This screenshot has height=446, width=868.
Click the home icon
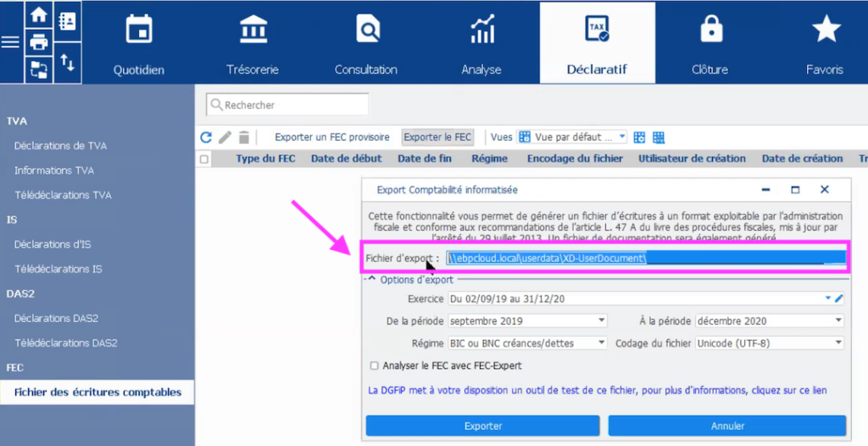tap(39, 14)
